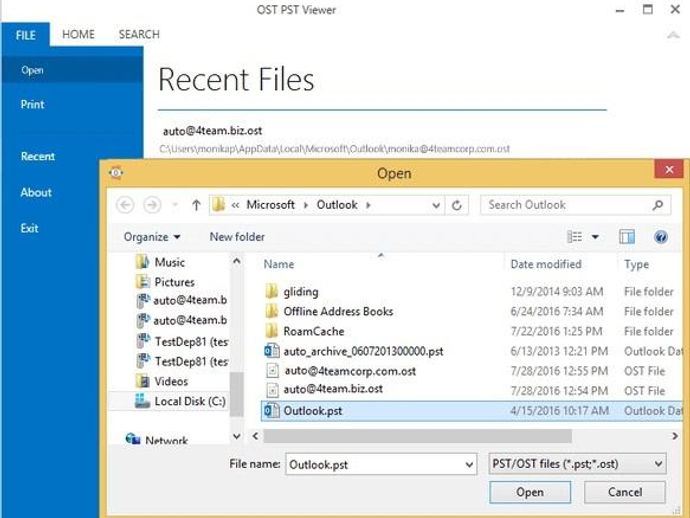
Task: Choose Print in the File menu
Action: pos(33,104)
